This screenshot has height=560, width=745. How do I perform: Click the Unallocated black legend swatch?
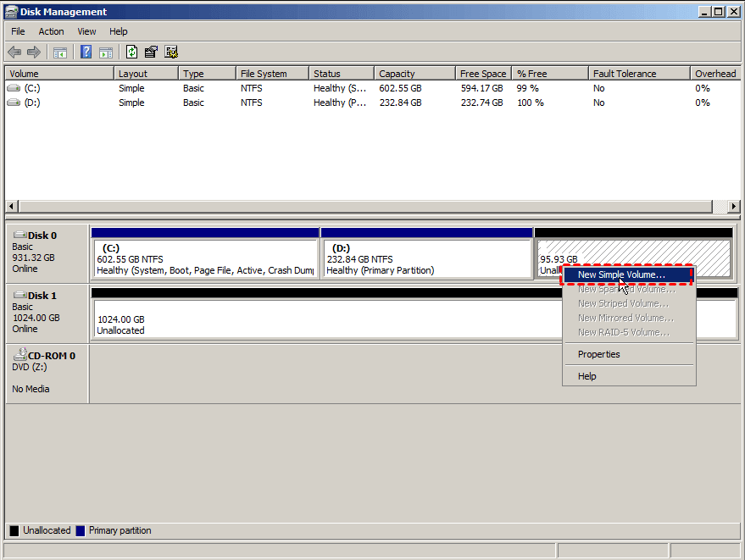tap(14, 530)
